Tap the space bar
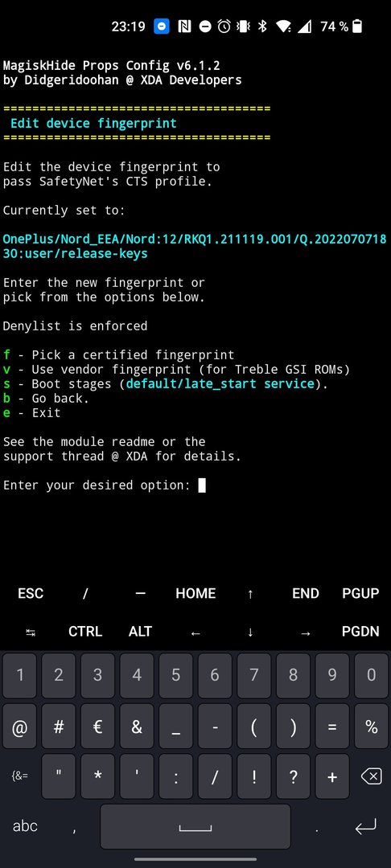 [x=195, y=826]
